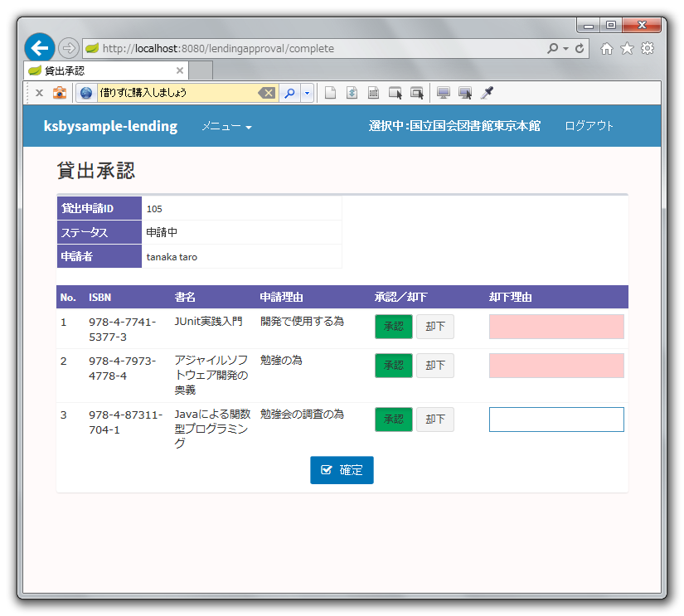Open browser tools gear icon
Screen dimensions: 684x616
(x=648, y=48)
